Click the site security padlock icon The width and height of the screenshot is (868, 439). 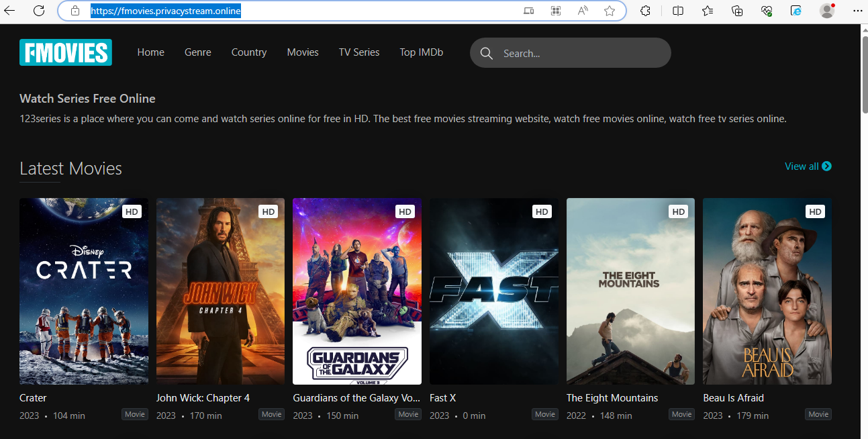75,11
